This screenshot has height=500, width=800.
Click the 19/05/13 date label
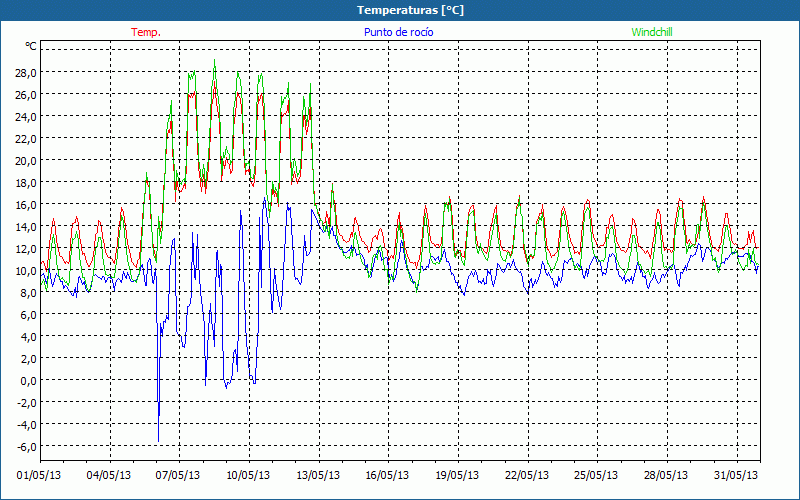coord(457,475)
